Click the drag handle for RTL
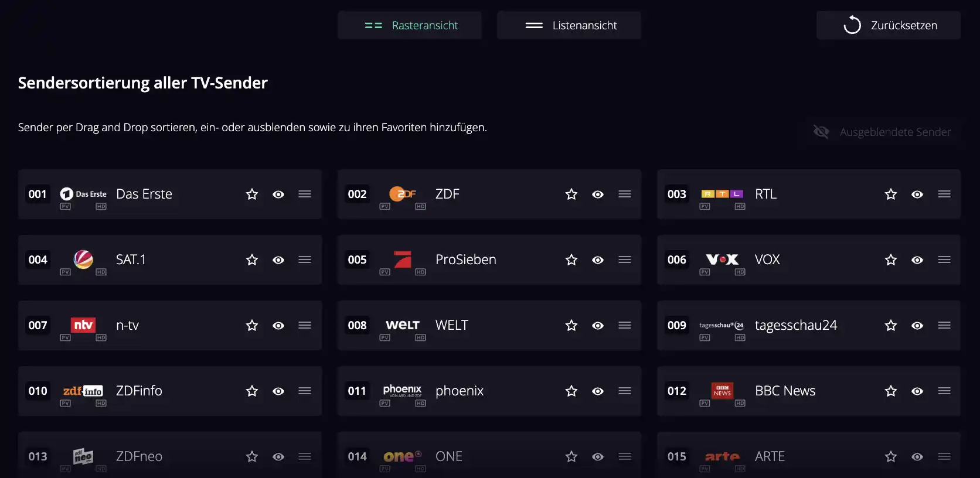The height and width of the screenshot is (478, 980). pyautogui.click(x=944, y=194)
